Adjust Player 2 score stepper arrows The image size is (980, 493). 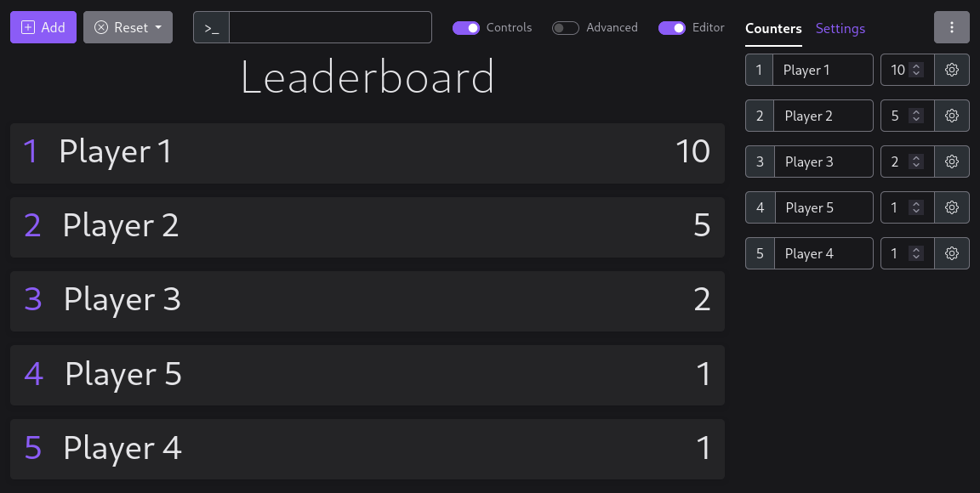(x=916, y=116)
